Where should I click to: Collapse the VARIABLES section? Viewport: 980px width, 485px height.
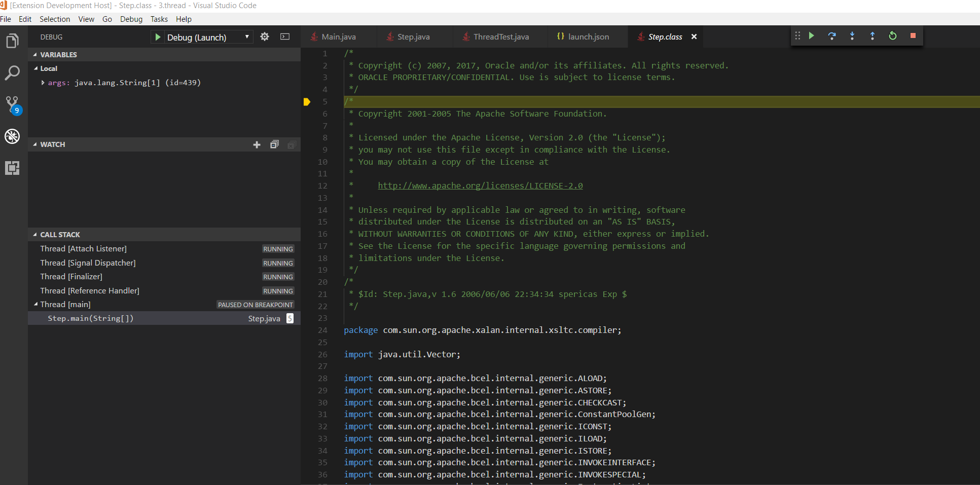tap(35, 55)
